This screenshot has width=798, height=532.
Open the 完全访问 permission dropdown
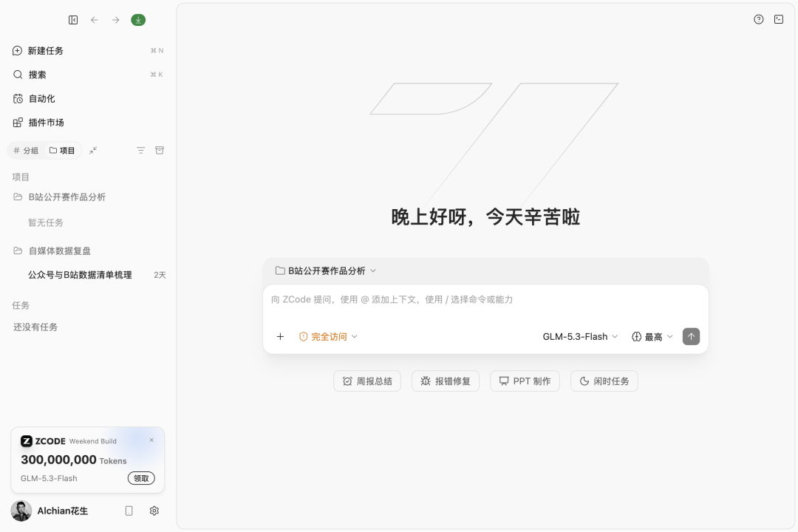[328, 336]
